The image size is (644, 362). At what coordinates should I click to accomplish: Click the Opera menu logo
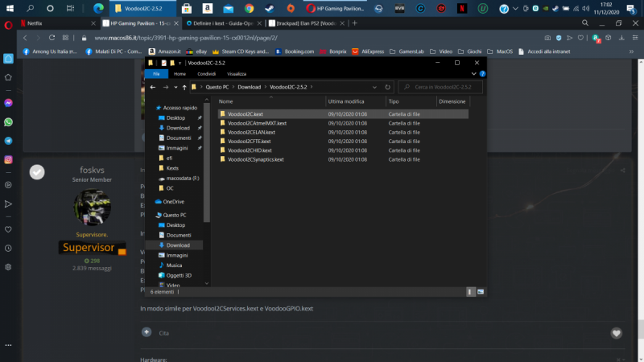(8, 26)
